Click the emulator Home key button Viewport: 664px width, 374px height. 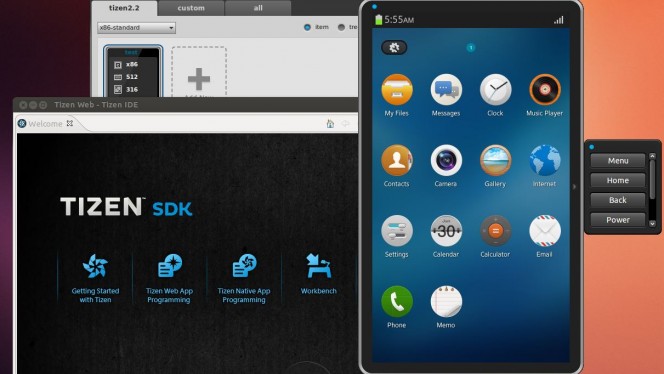pos(618,180)
